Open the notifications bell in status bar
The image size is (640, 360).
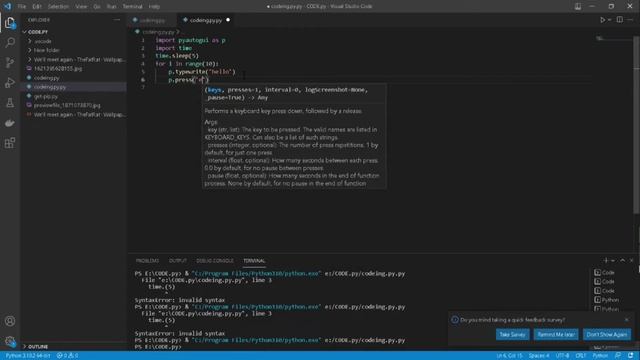coord(631,356)
